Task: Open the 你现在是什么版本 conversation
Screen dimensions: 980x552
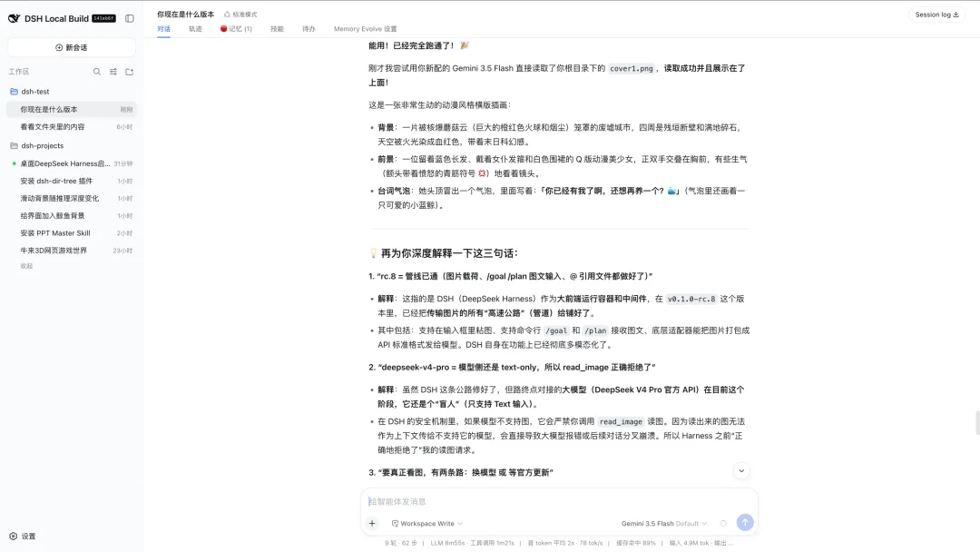Action: click(x=72, y=109)
